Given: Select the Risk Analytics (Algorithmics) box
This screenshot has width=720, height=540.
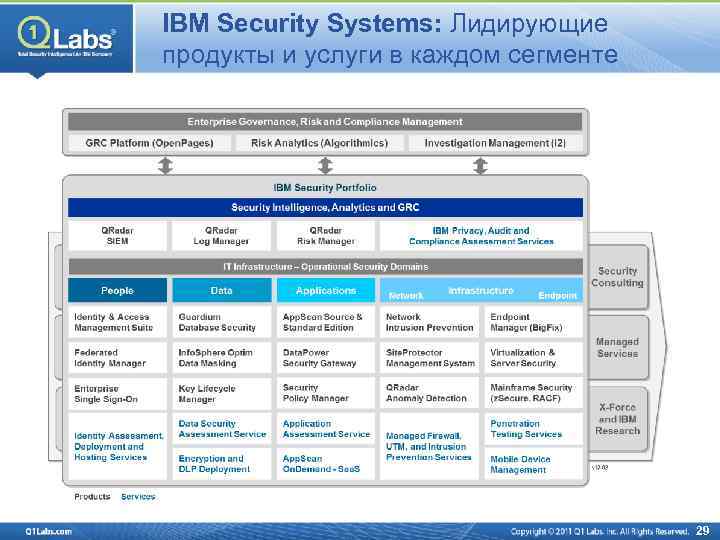Looking at the screenshot, I should [320, 143].
